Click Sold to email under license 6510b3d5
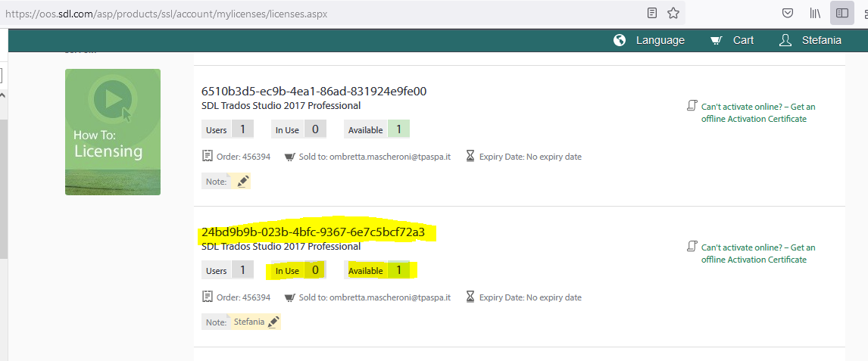Screen dimensions: 868x361 [x=375, y=157]
